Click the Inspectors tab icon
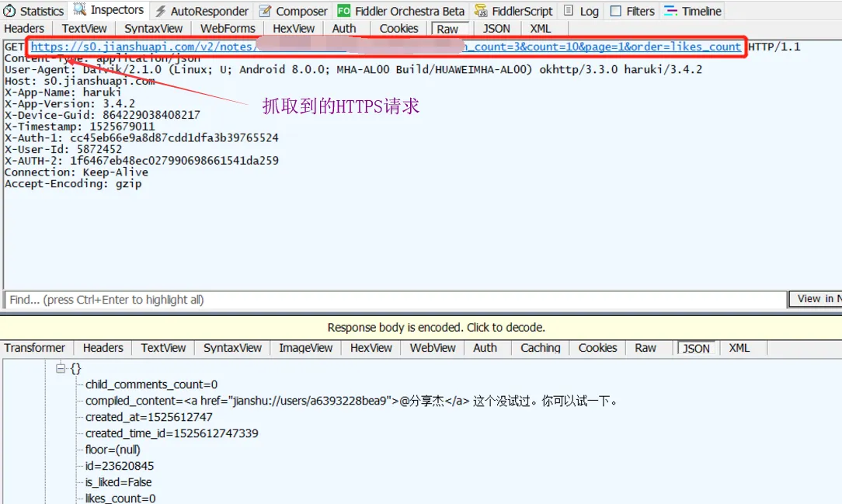This screenshot has width=842, height=504. tap(80, 10)
